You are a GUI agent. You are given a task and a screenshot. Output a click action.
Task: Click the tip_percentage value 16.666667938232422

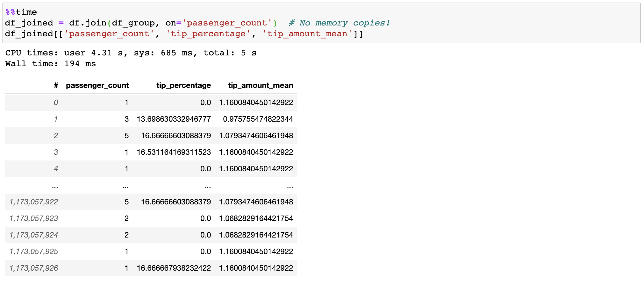(174, 268)
